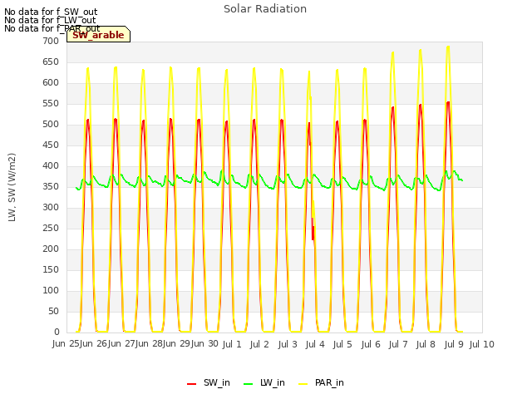Click the 250 y-axis tick label
The height and width of the screenshot is (399, 532).
(x=51, y=228)
